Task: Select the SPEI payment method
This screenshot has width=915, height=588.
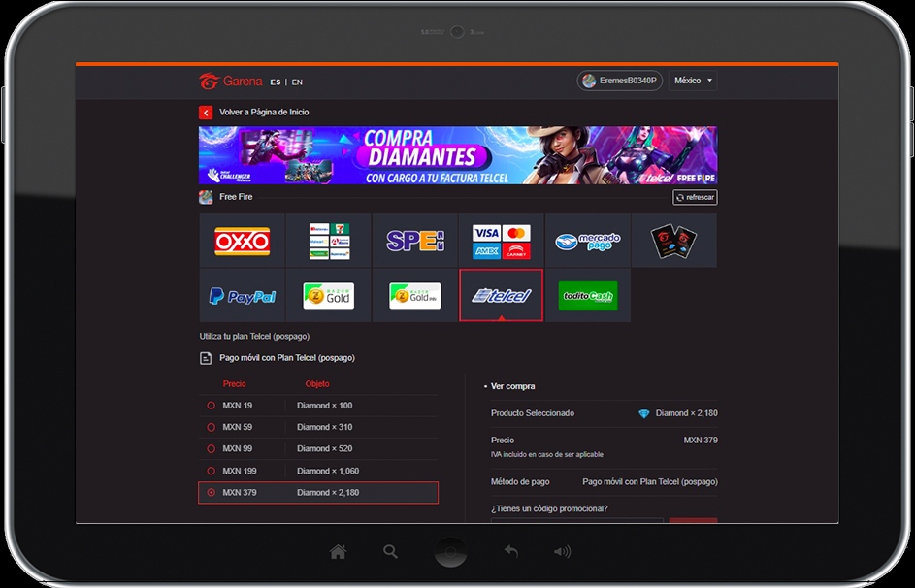Action: 415,241
